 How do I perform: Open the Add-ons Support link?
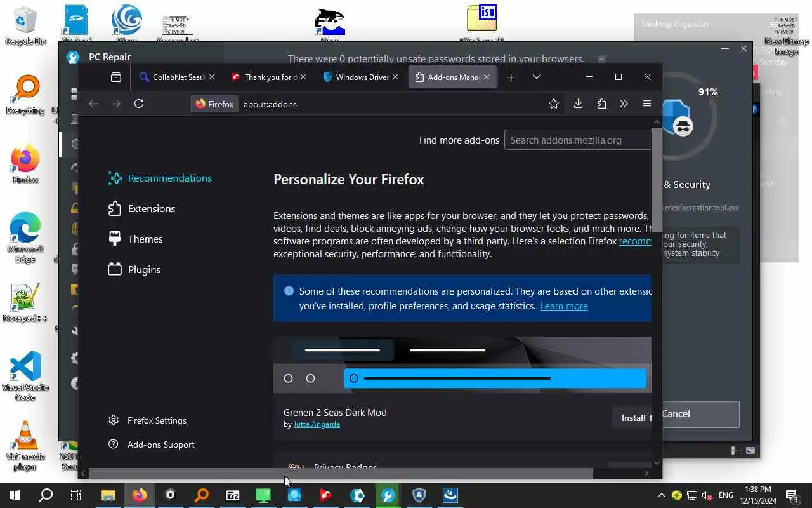click(x=152, y=444)
